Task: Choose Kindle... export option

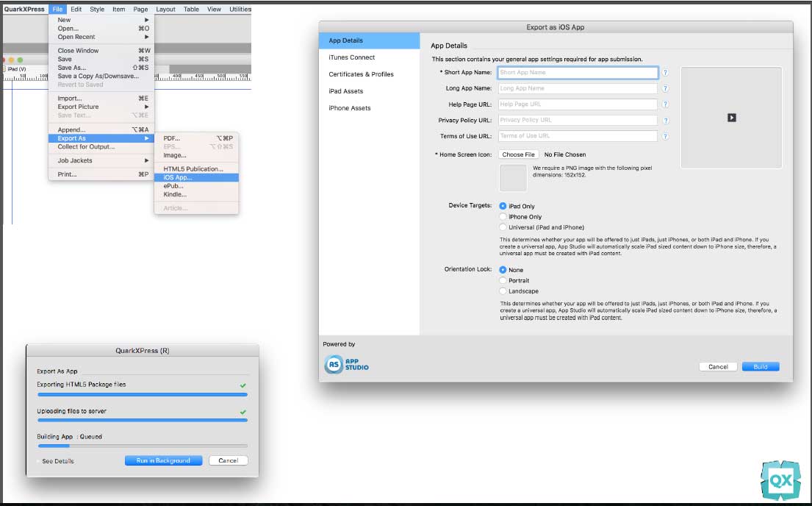Action: 196,194
